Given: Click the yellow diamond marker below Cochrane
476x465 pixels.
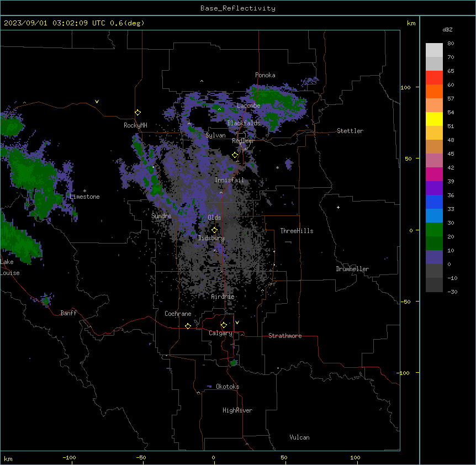Looking at the screenshot, I should [x=188, y=326].
